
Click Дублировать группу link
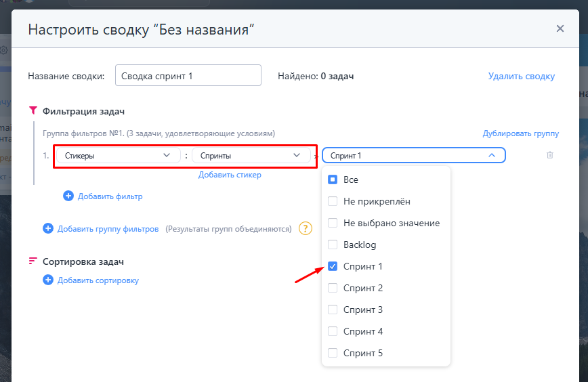520,133
